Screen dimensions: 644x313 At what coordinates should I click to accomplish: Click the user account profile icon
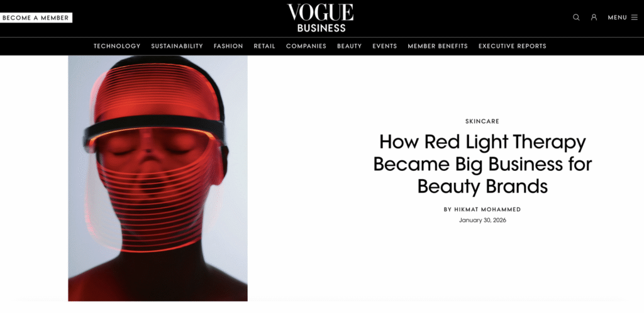(594, 17)
